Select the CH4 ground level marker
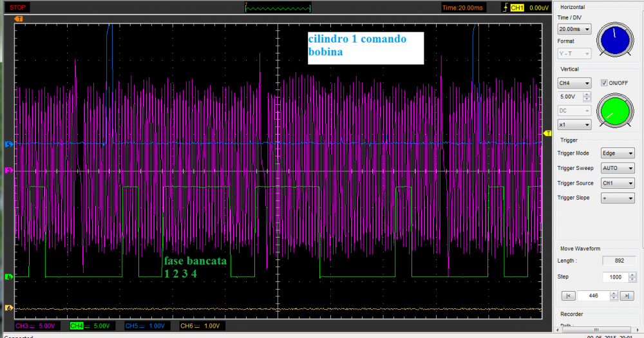This screenshot has width=644, height=338. [9, 277]
